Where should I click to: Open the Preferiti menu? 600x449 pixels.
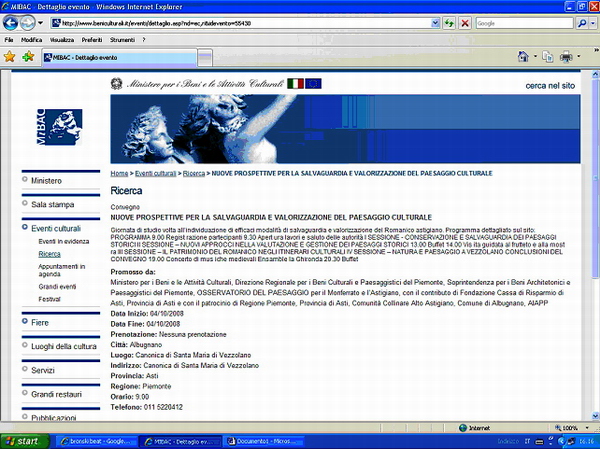tap(92, 40)
